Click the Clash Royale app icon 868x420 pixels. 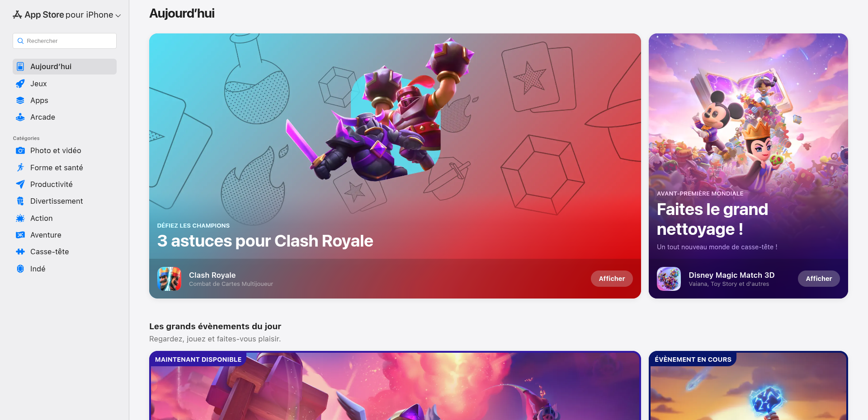point(169,279)
